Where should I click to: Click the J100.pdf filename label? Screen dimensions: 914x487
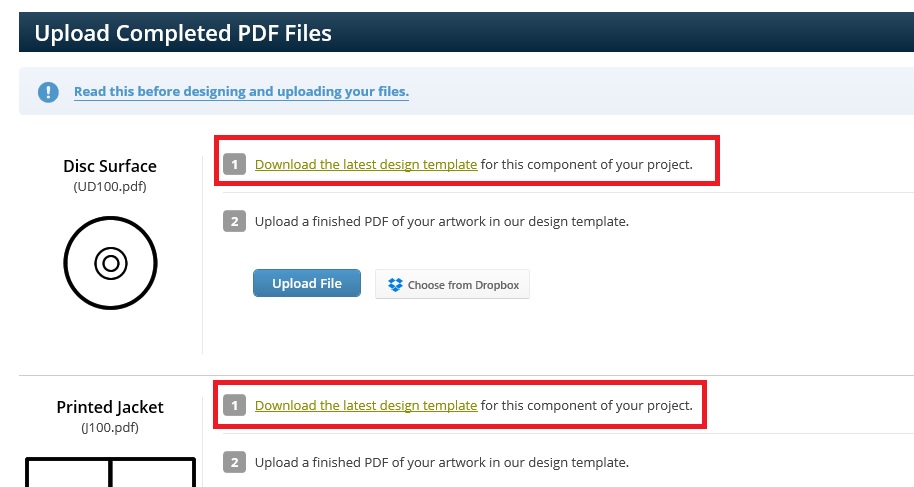point(110,428)
